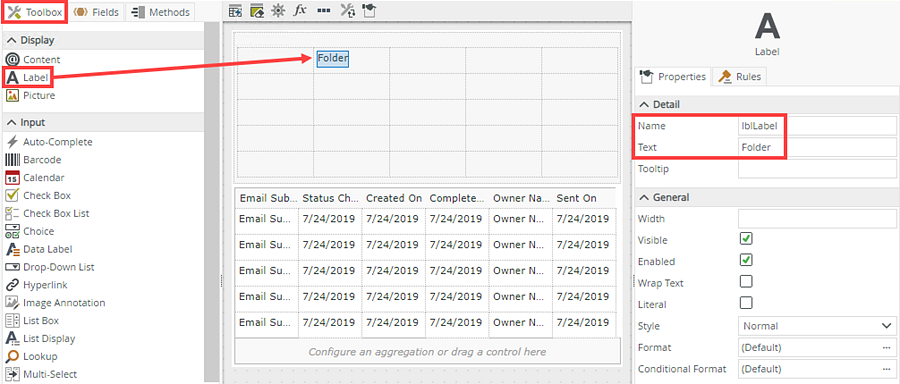This screenshot has height=384, width=900.
Task: Select the Data Label control
Action: coord(38,249)
